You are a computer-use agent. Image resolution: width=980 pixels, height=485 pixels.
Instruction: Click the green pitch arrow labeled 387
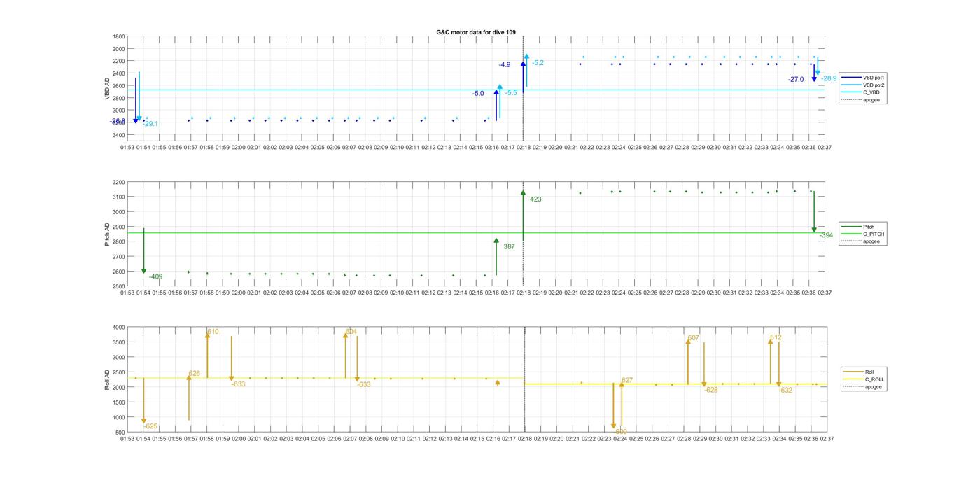[496, 257]
